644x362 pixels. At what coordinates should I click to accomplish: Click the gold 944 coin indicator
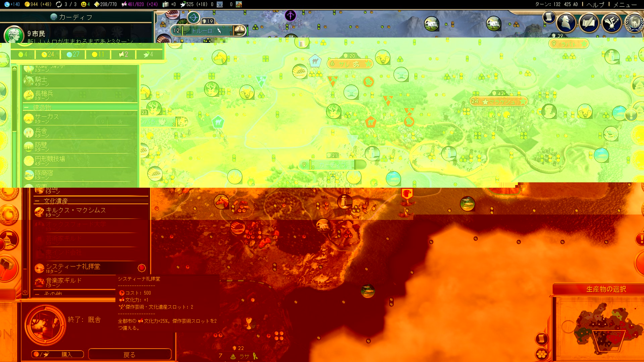tap(38, 4)
